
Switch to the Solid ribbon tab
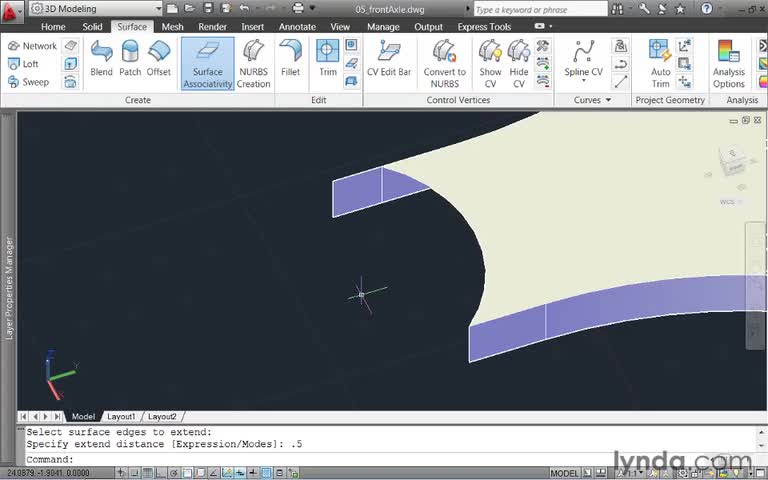92,27
